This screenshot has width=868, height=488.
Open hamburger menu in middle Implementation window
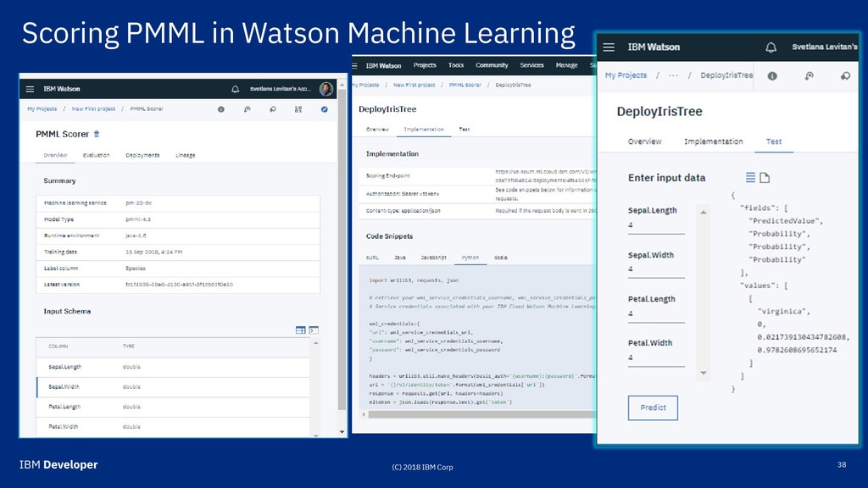pos(355,65)
